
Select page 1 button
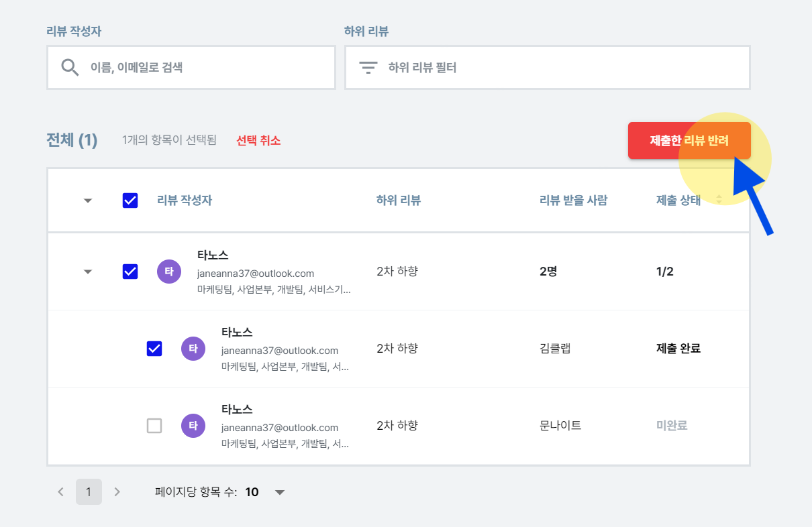89,491
